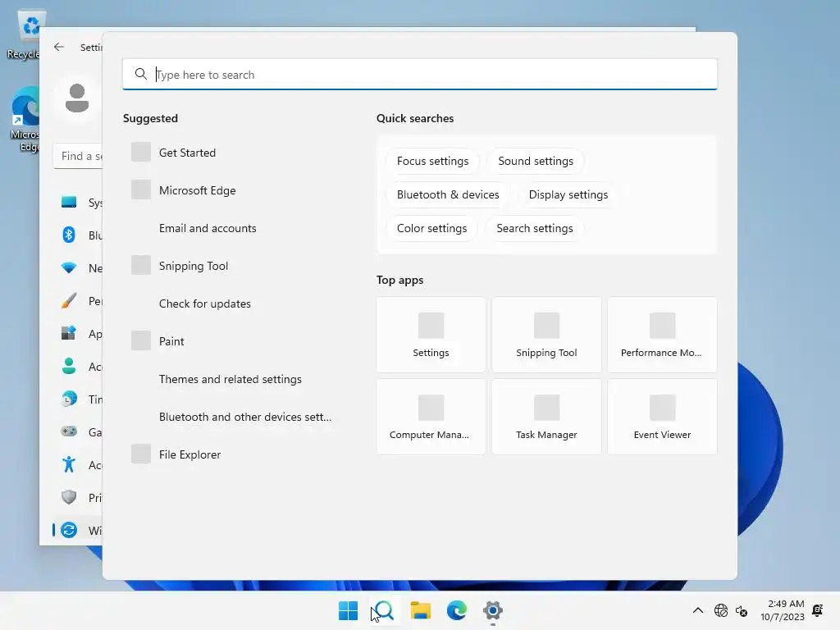
Task: Show hidden tray icons chevron
Action: pos(698,610)
